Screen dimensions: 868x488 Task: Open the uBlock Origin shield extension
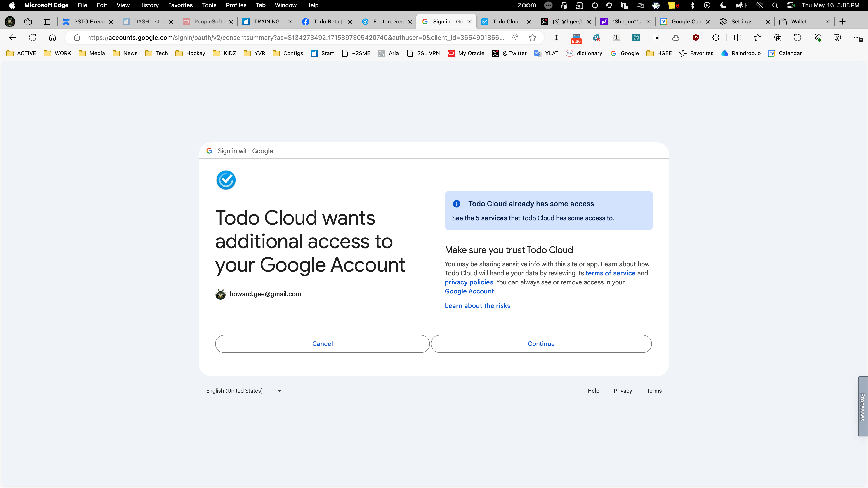[696, 37]
